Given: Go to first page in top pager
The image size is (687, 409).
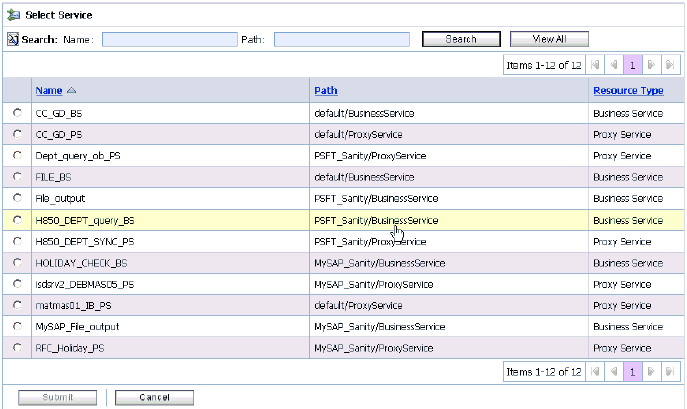Looking at the screenshot, I should [x=595, y=65].
